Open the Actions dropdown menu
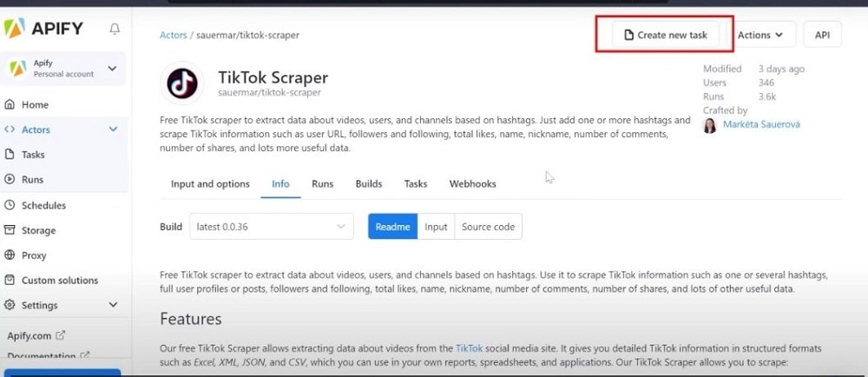Image resolution: width=868 pixels, height=377 pixels. tap(760, 35)
